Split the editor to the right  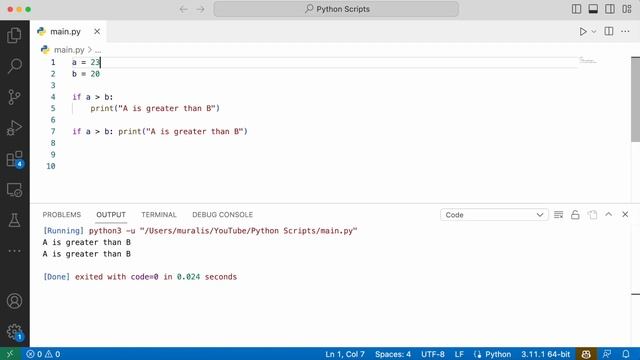(x=609, y=31)
